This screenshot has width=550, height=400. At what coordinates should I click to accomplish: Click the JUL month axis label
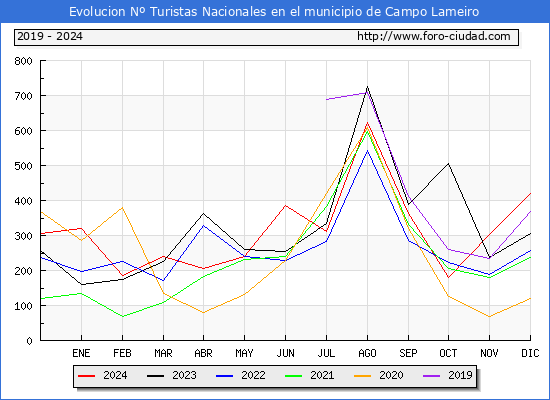click(x=326, y=353)
